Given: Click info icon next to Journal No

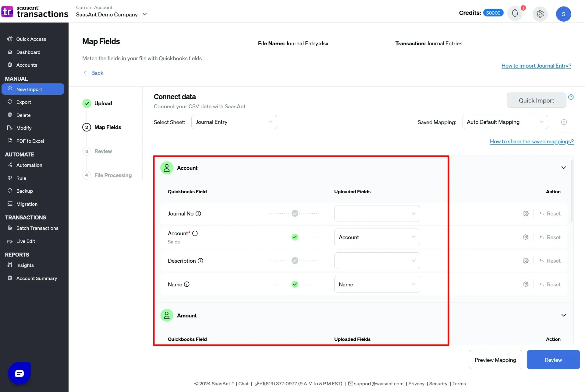Looking at the screenshot, I should click(198, 214).
